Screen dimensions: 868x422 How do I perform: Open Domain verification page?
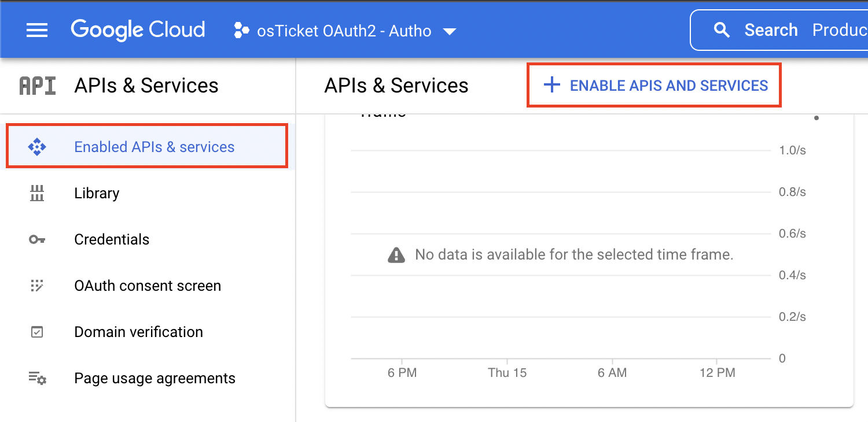tap(139, 332)
